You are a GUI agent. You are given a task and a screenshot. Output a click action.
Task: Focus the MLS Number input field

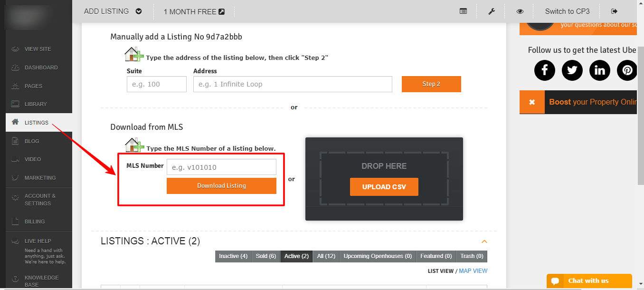pyautogui.click(x=221, y=167)
